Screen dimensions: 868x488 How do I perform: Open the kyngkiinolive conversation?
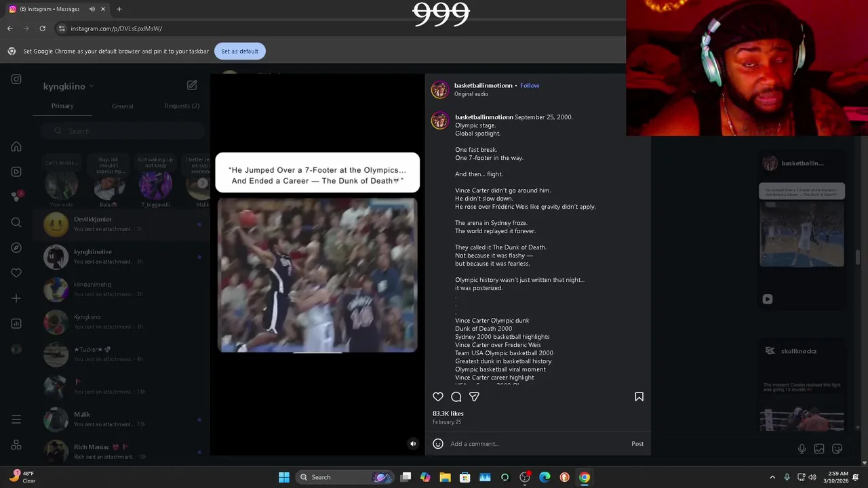coord(122,257)
